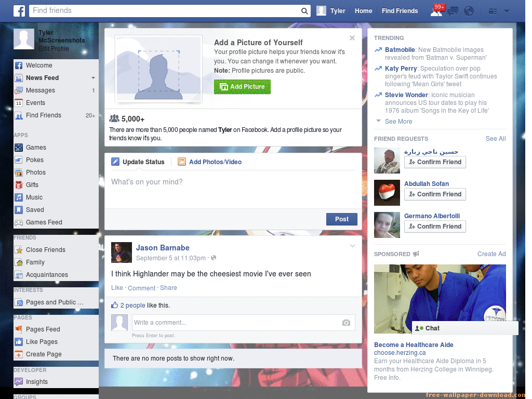Viewport: 532px width, 399px height.
Task: Open the Close Friends star icon
Action: coord(19,250)
